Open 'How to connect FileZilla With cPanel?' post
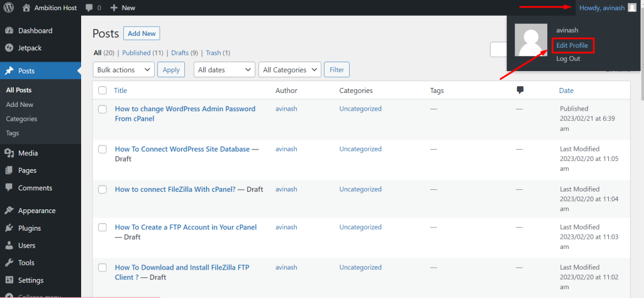644x298 pixels. click(x=175, y=189)
